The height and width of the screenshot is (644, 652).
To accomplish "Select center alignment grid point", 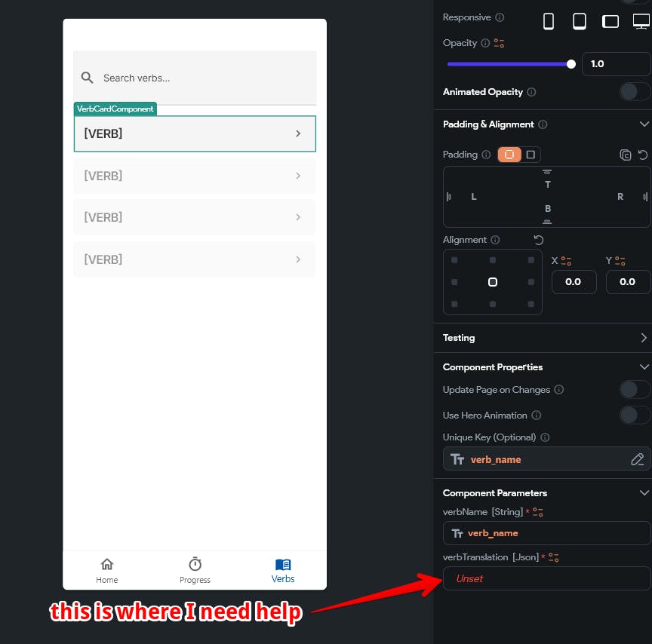I will click(492, 282).
